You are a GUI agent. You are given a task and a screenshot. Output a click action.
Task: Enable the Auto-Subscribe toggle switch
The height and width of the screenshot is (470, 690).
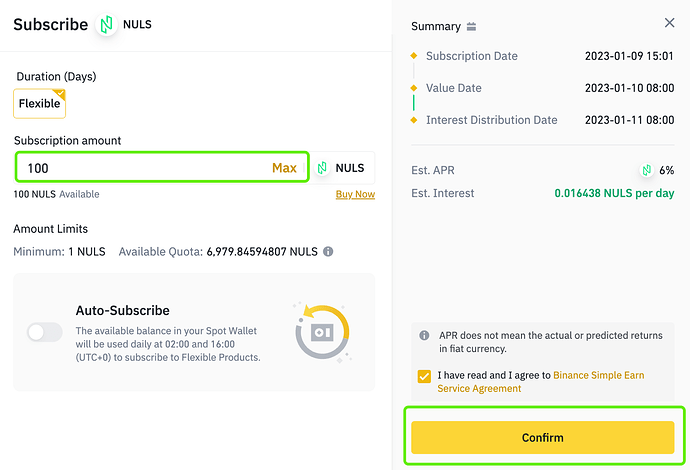[x=44, y=332]
